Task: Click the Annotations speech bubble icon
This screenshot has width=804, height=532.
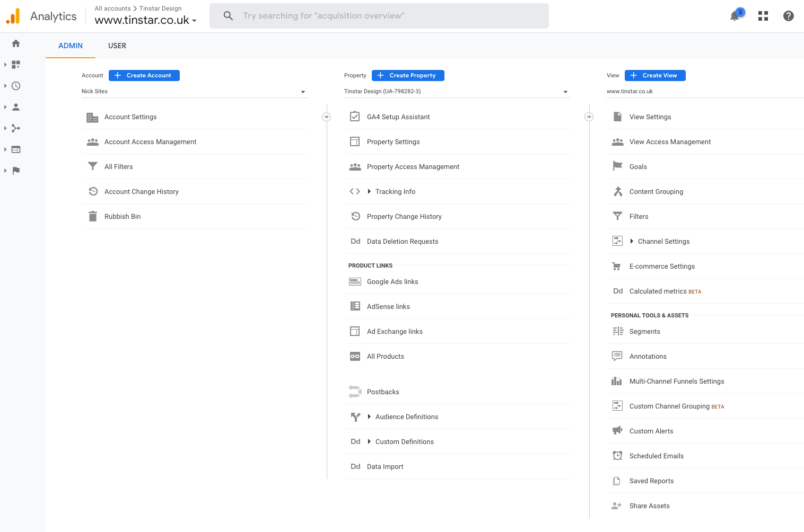Action: pyautogui.click(x=617, y=356)
